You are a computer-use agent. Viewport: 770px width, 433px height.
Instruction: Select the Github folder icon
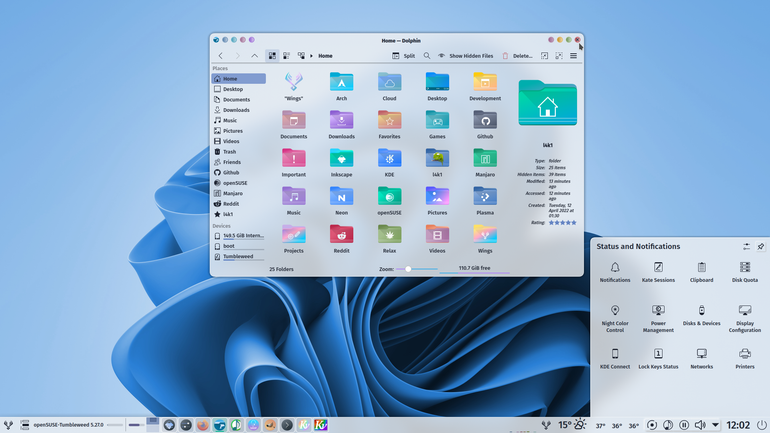coord(485,121)
